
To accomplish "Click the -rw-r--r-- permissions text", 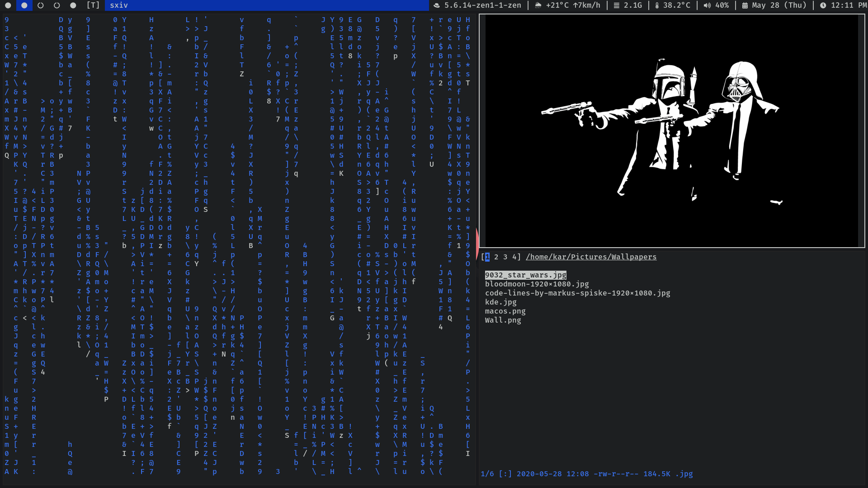I will coord(616,474).
